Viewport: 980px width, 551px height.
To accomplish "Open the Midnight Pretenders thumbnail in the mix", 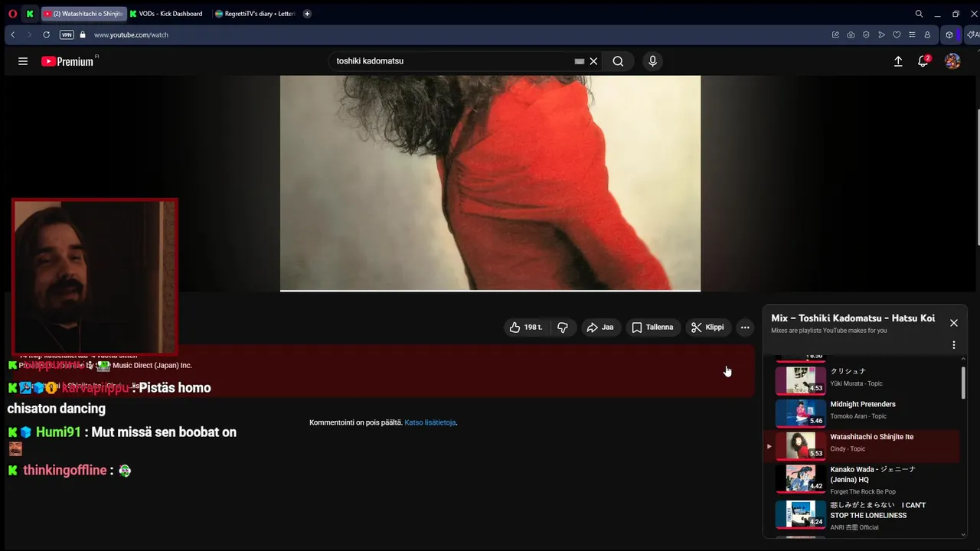I will (x=800, y=413).
